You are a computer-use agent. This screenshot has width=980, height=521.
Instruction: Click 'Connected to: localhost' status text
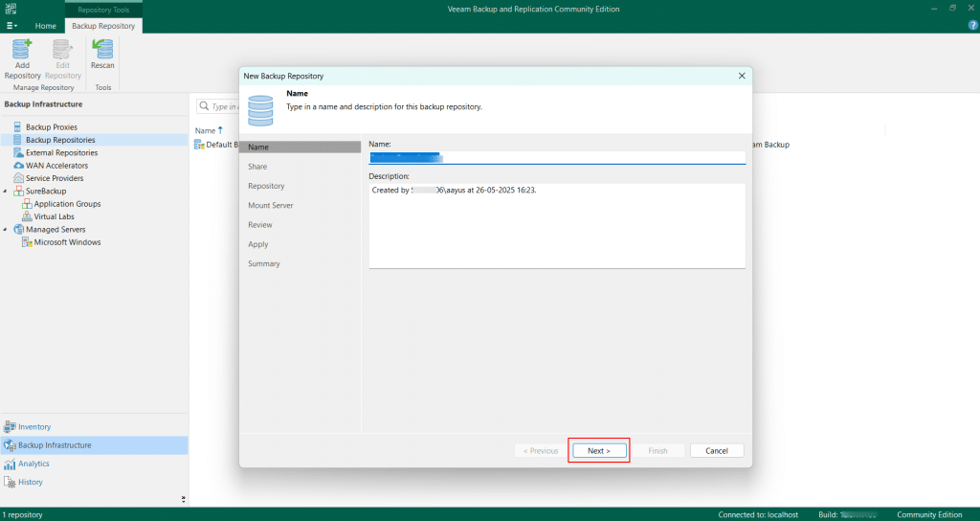point(758,514)
